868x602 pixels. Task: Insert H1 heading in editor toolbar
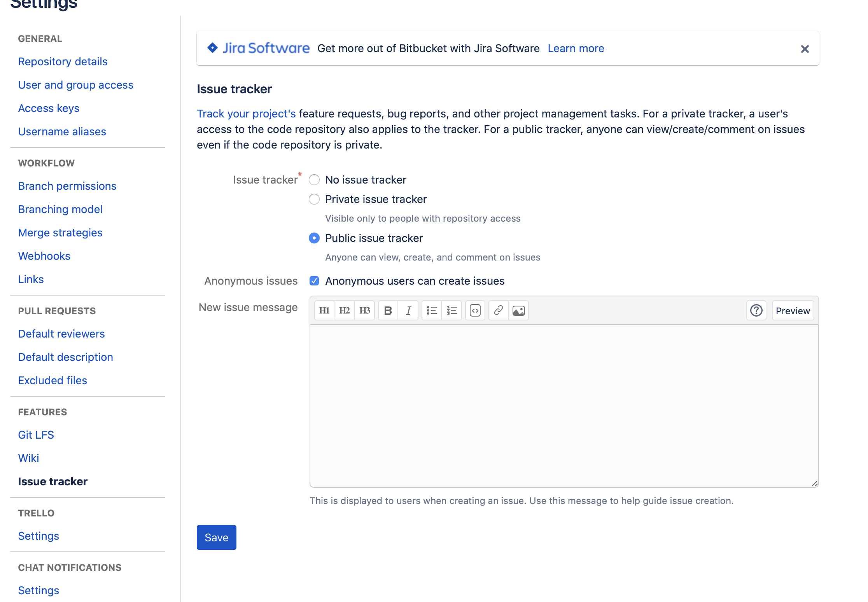324,310
